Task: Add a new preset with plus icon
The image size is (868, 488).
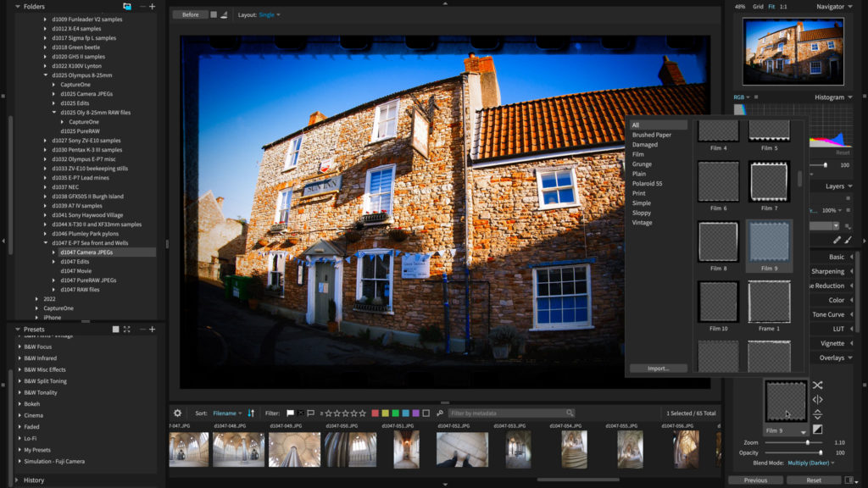Action: pyautogui.click(x=153, y=330)
